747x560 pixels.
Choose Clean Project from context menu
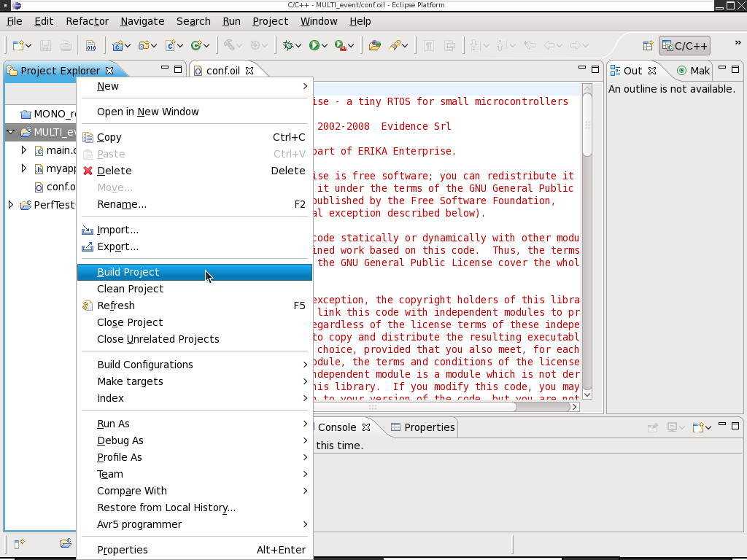(194, 289)
